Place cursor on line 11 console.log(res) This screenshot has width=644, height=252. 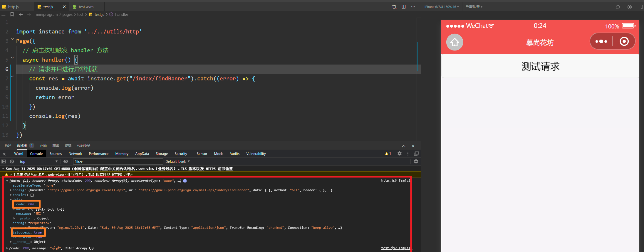(x=55, y=116)
